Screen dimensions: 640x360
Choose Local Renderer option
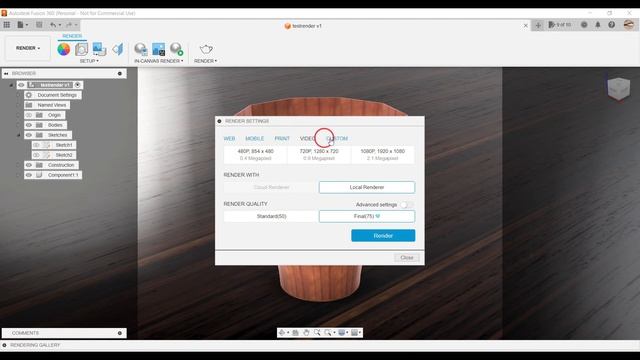click(367, 187)
